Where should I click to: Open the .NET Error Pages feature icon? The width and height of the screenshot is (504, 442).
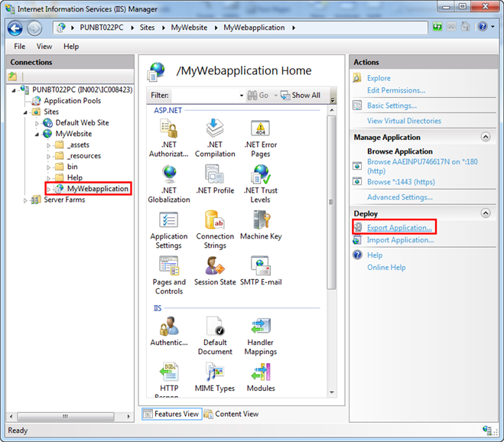[260, 129]
